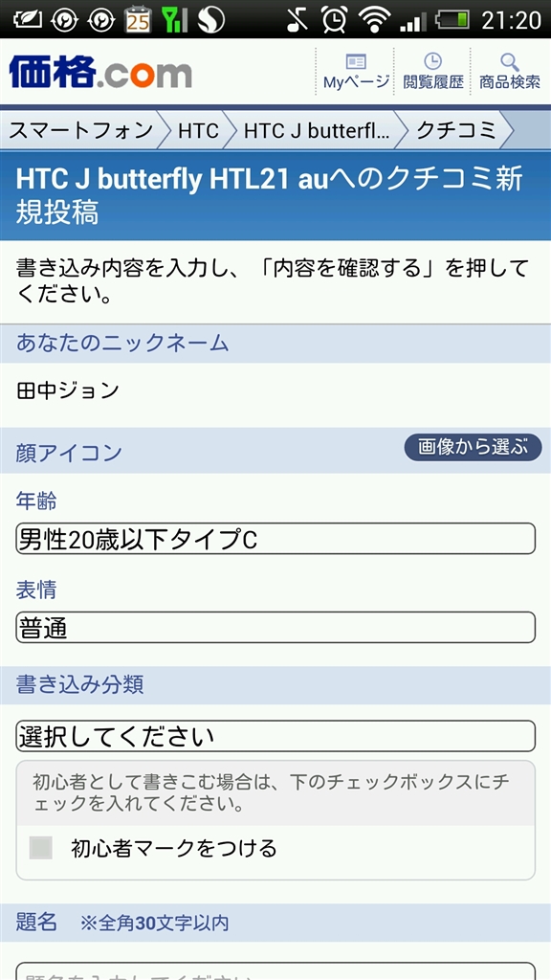The height and width of the screenshot is (980, 551).
Task: Tap the Wi-Fi status bar icon
Action: [374, 19]
